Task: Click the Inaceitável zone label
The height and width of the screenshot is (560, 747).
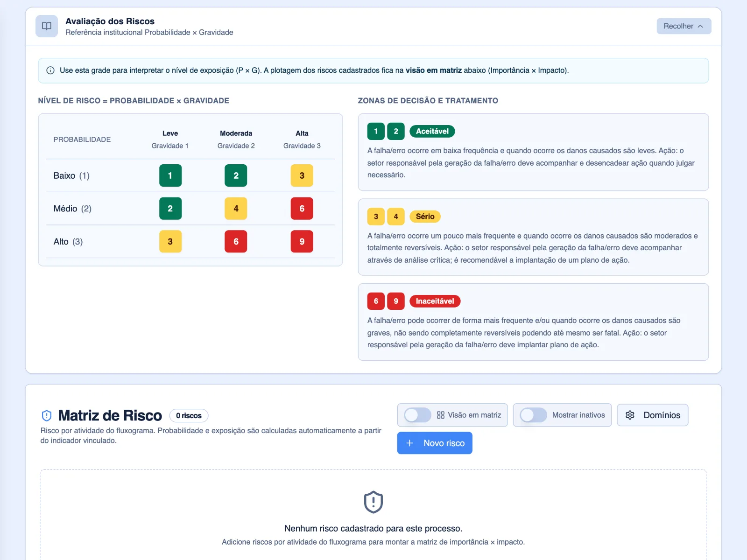Action: tap(435, 301)
